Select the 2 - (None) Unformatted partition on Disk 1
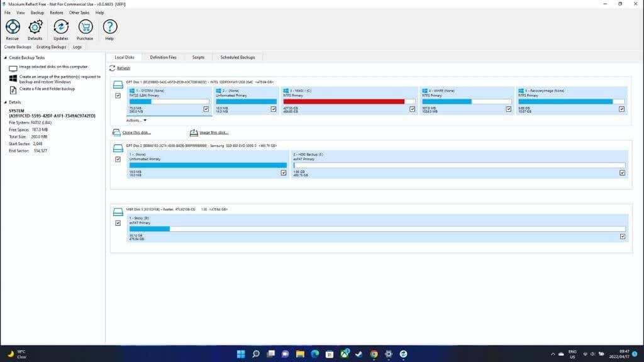The height and width of the screenshot is (362, 644). click(x=247, y=100)
